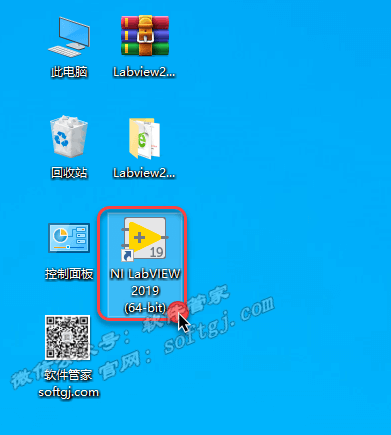
Task: Select the 此电脑 computer icon
Action: pos(69,37)
